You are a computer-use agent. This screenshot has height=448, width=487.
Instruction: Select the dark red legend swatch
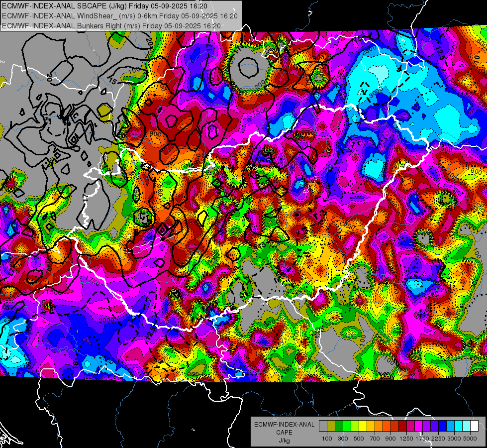(x=402, y=426)
